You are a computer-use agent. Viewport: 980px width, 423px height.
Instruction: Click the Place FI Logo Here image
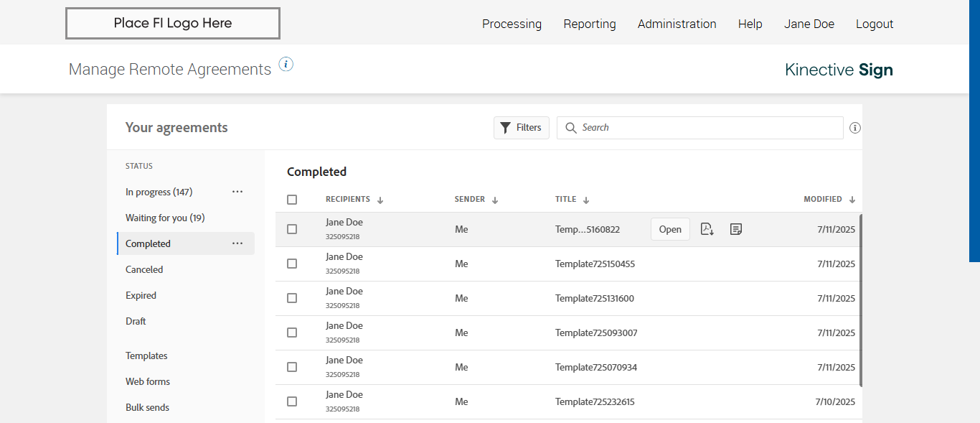tap(173, 23)
